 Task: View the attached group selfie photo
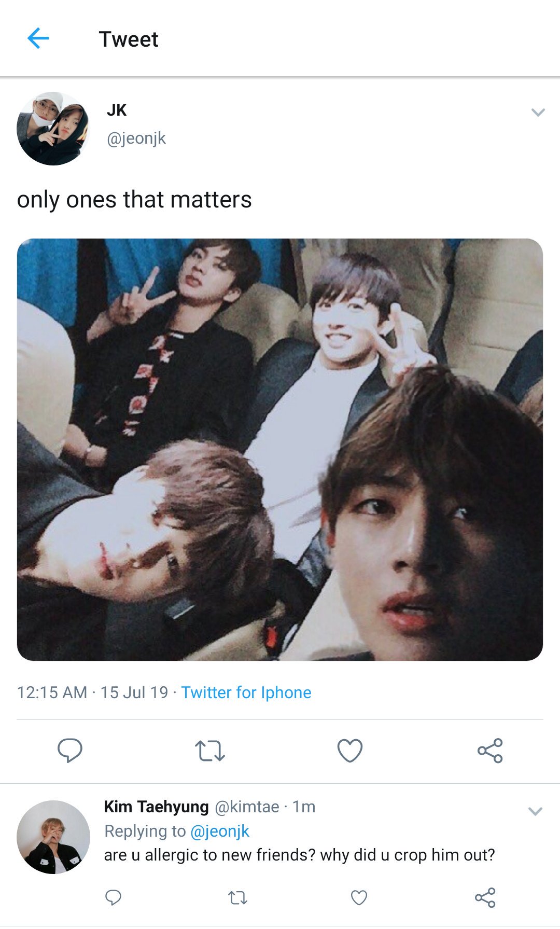tap(280, 449)
